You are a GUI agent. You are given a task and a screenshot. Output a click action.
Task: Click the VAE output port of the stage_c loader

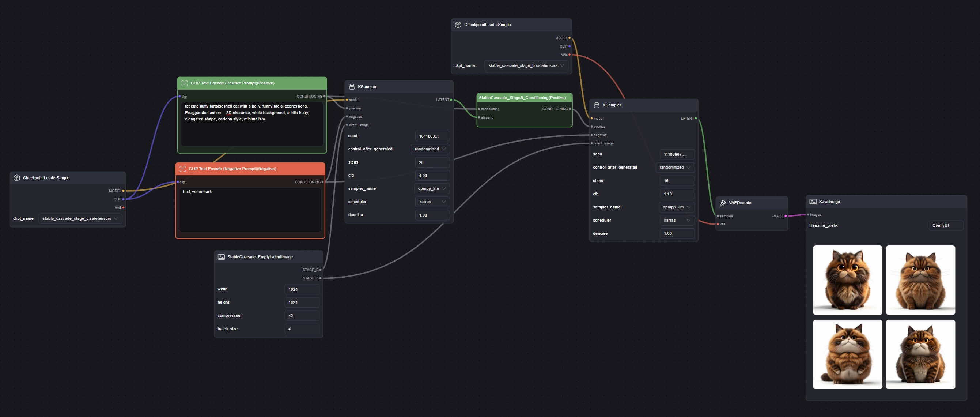[123, 207]
